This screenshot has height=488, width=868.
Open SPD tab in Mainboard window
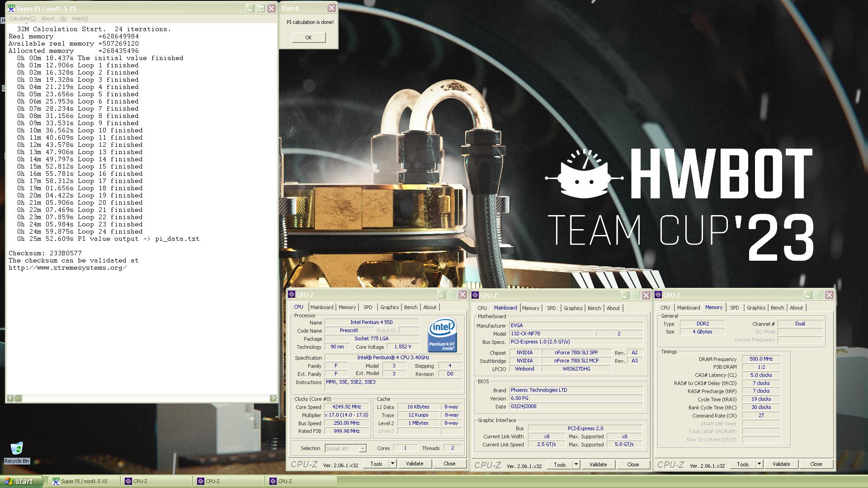(552, 308)
